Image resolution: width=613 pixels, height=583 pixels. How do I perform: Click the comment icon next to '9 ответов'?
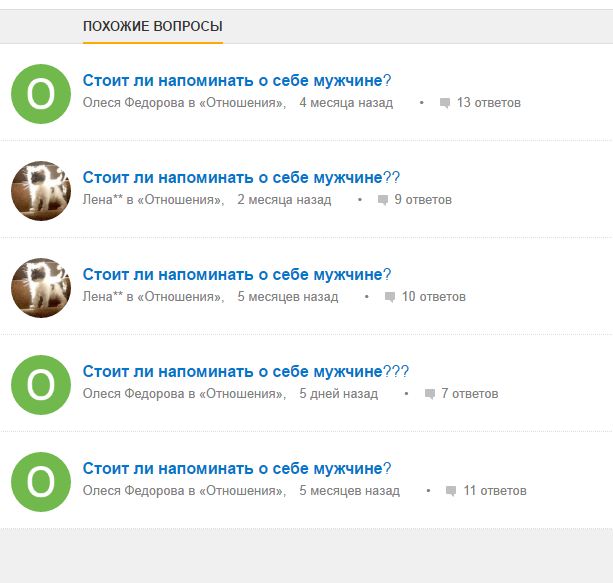pyautogui.click(x=383, y=200)
